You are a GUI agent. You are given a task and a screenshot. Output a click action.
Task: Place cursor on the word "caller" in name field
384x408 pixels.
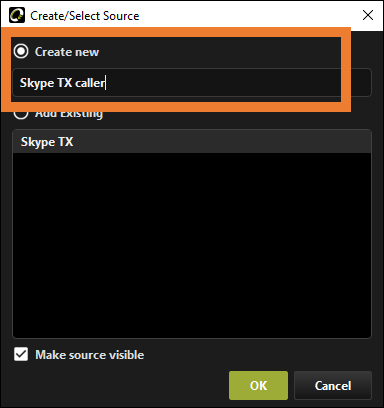click(90, 83)
